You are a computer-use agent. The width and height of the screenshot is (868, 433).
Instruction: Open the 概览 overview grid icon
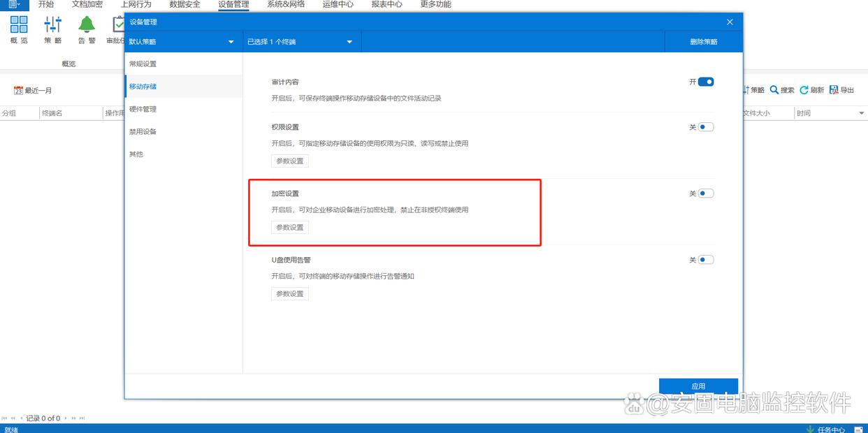pos(19,25)
